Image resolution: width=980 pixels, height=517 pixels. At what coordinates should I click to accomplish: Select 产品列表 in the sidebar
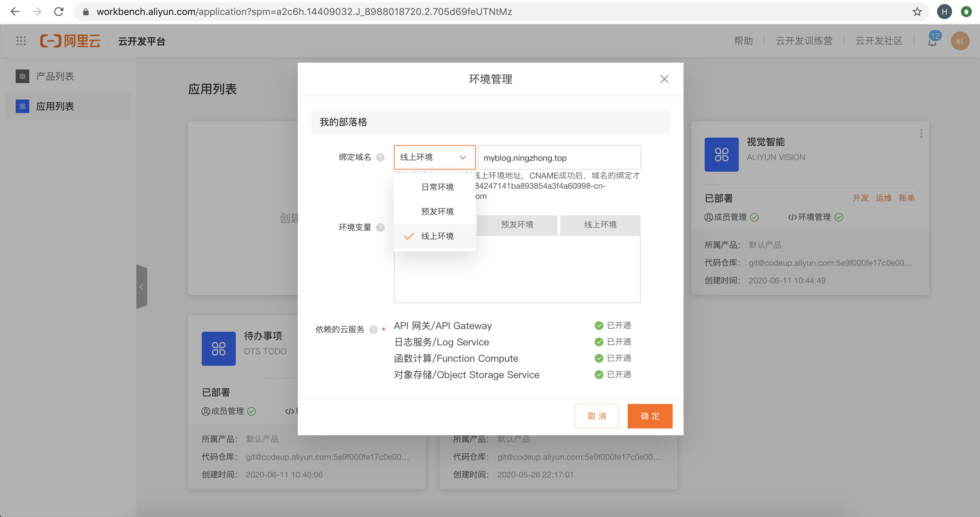point(68,76)
